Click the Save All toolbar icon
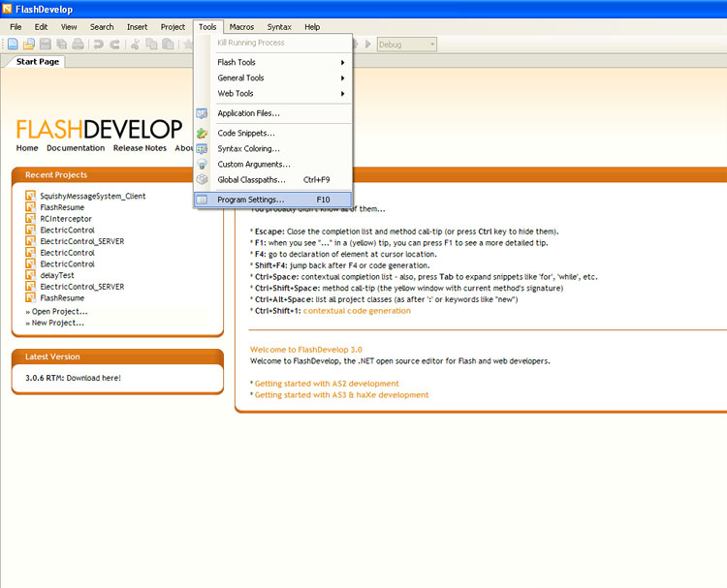 pos(61,44)
